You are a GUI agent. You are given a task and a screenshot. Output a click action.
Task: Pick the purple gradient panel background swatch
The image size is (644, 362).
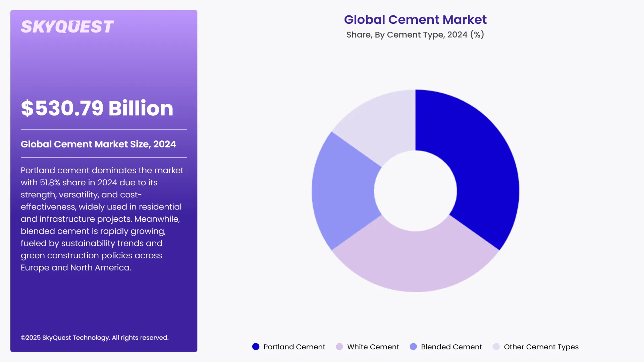pos(104,302)
